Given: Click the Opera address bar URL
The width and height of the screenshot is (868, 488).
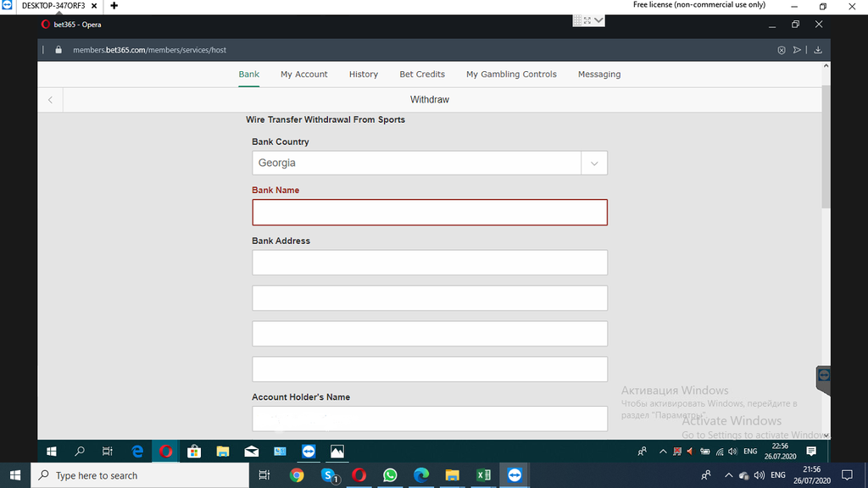Looking at the screenshot, I should [x=149, y=50].
